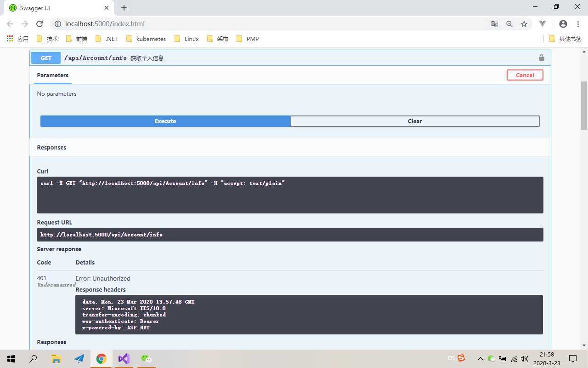Open a new browser tab
Viewport: 588px width, 368px height.
tap(124, 8)
